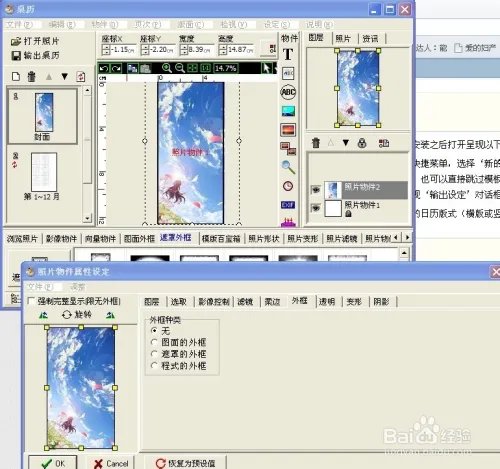Click the OK button in properties dialog
Viewport: 500px width, 469px height.
[x=53, y=463]
